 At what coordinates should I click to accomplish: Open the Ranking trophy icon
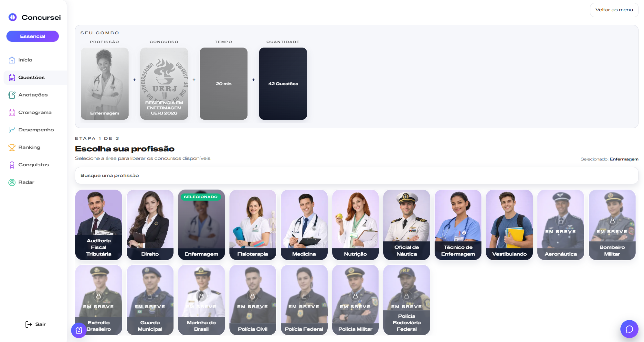point(12,147)
